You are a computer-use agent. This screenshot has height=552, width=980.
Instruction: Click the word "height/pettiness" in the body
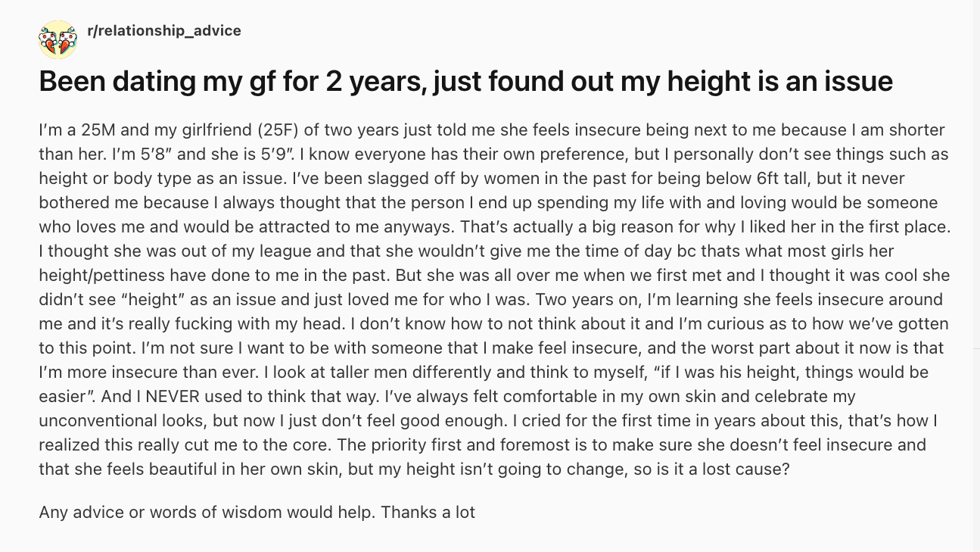click(x=102, y=275)
